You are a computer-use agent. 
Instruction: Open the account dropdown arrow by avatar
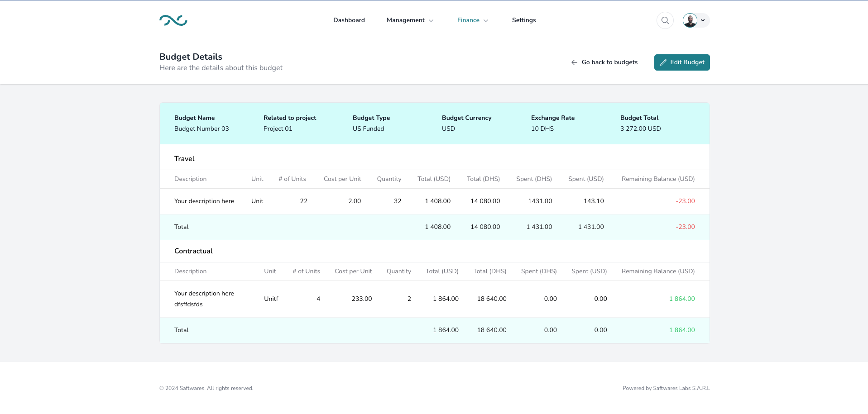pos(703,20)
